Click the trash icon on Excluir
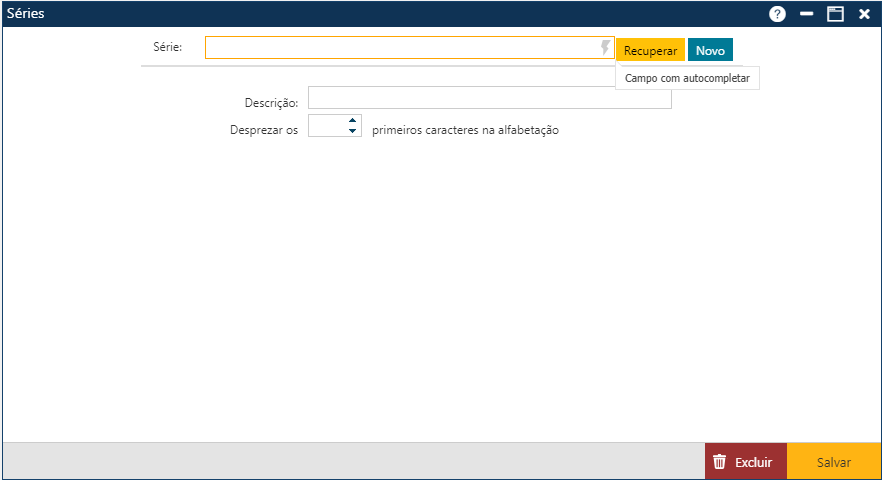 719,462
